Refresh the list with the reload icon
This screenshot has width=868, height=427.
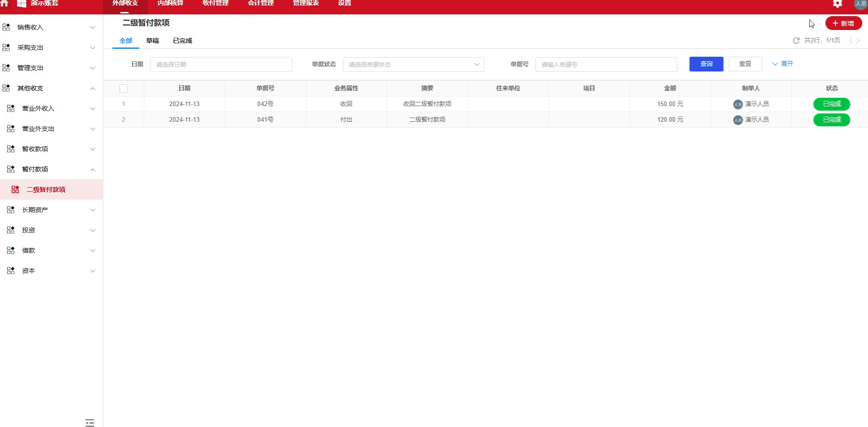pos(797,41)
